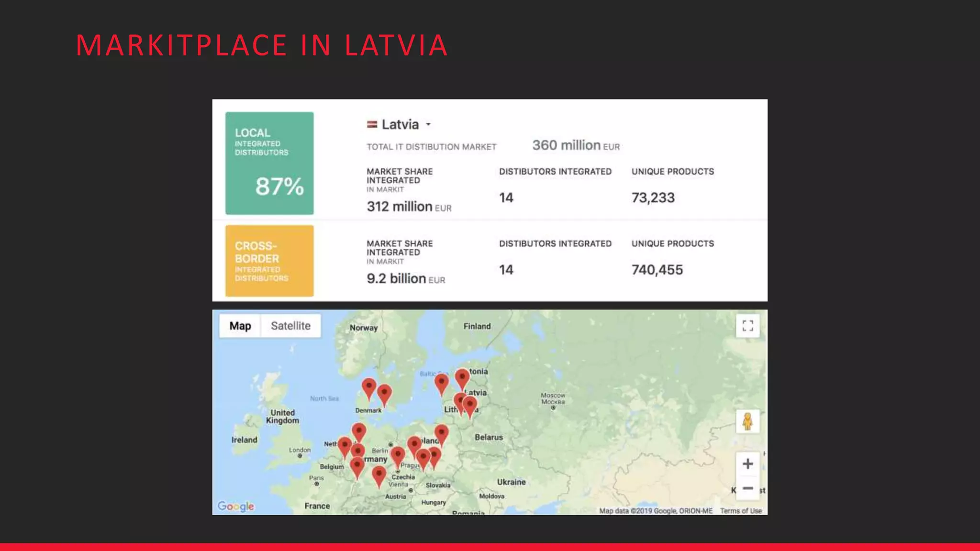Click the MARKITPLACE IN LATVIA slide title
This screenshot has width=980, height=551.
click(x=262, y=45)
